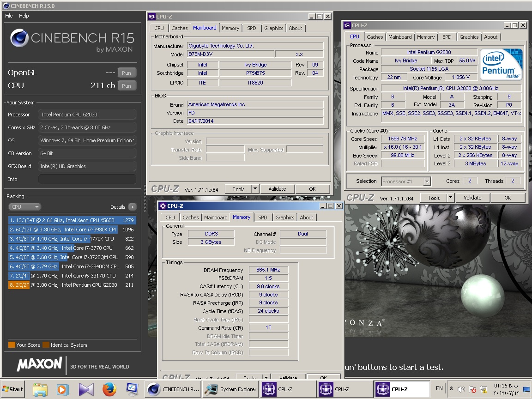Open Graphics tab in Mainboard CPU-Z window
Screen dimensions: 532x399
273,28
